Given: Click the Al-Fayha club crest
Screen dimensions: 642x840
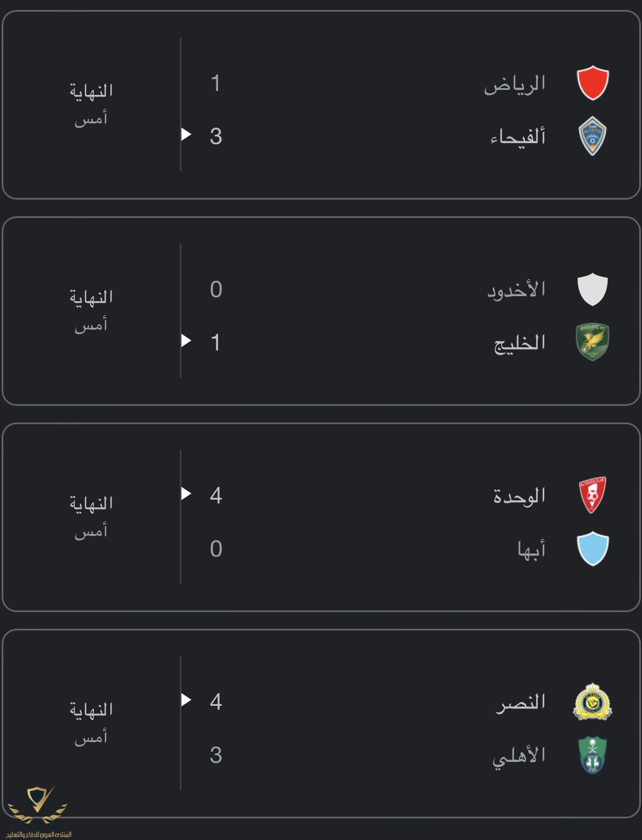Looking at the screenshot, I should [593, 136].
